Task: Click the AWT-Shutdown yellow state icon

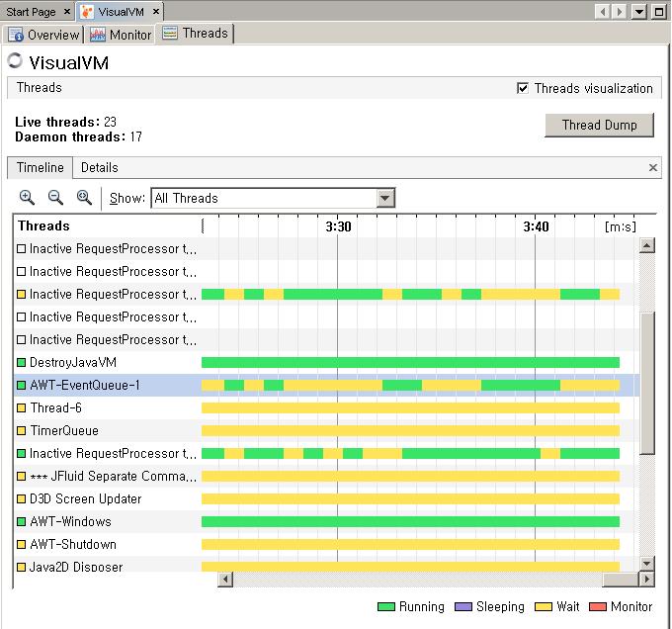Action: click(x=21, y=545)
